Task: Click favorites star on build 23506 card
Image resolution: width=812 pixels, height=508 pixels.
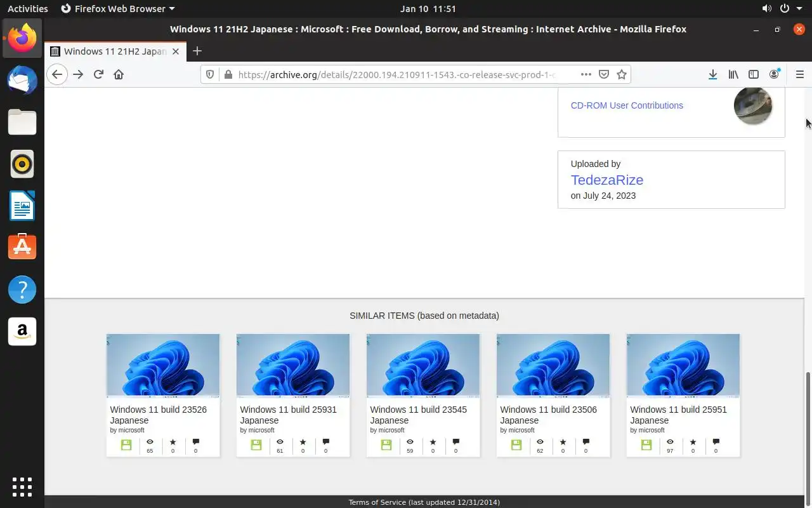Action: (563, 442)
